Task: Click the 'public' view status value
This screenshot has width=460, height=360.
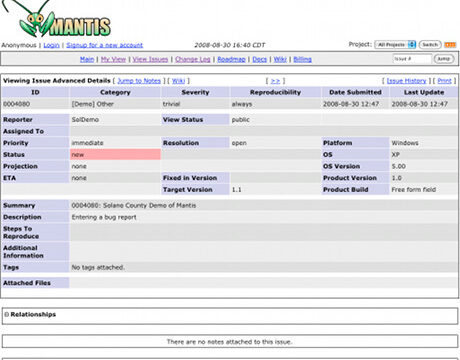Action: 241,120
